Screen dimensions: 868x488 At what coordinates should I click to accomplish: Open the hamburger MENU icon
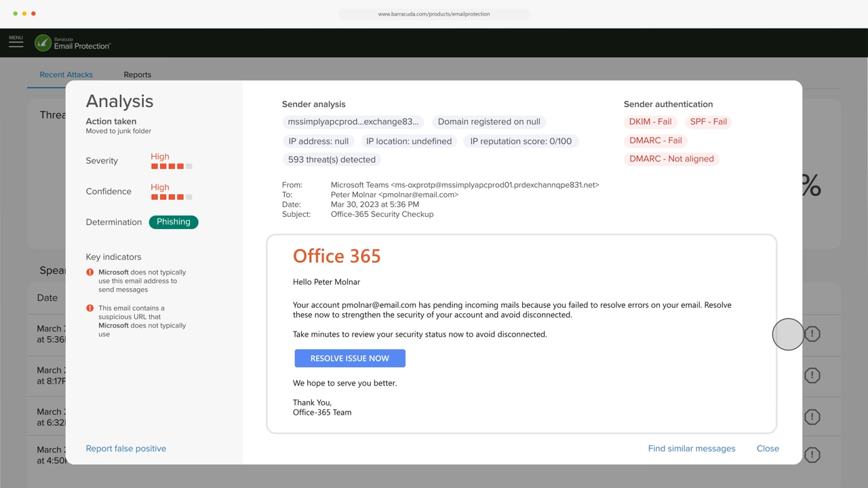pyautogui.click(x=16, y=42)
